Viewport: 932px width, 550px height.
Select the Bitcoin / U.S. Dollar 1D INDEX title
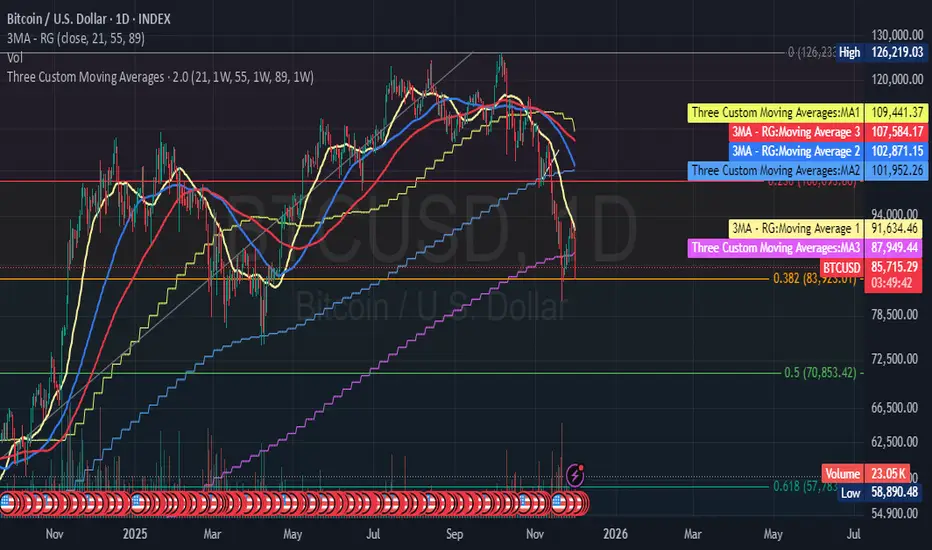tap(89, 19)
